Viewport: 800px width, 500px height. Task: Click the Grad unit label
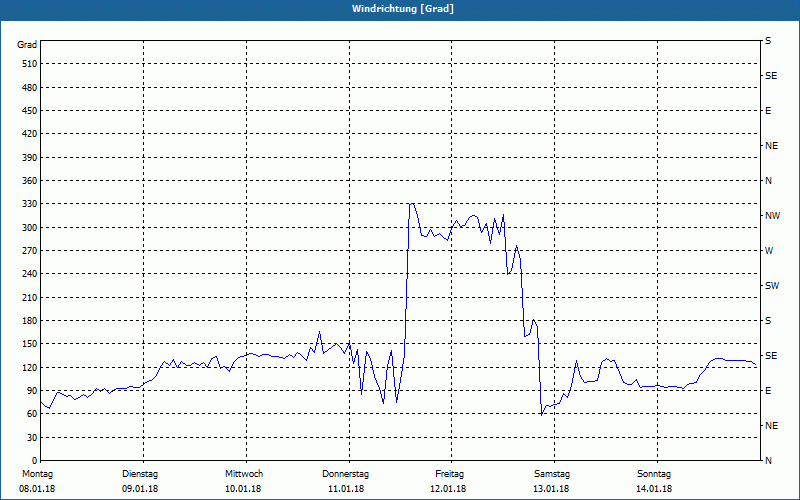click(x=27, y=45)
